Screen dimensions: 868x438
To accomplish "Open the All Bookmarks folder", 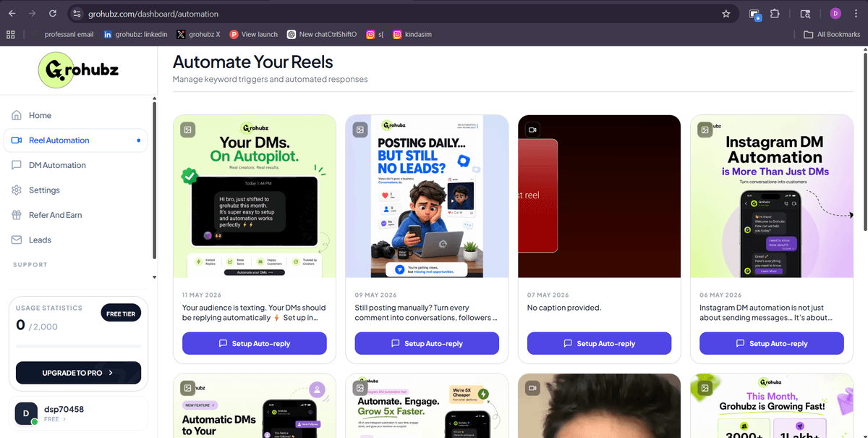I will (832, 34).
